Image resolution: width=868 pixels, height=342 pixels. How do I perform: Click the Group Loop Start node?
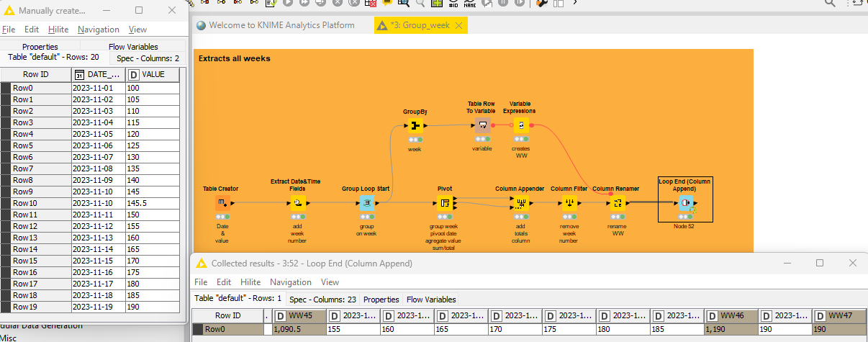(366, 203)
